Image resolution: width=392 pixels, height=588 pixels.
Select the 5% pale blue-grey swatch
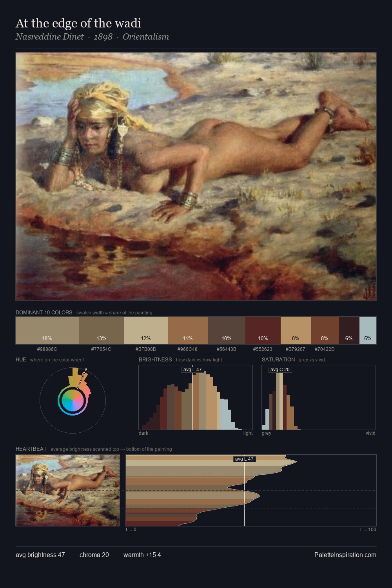(368, 330)
